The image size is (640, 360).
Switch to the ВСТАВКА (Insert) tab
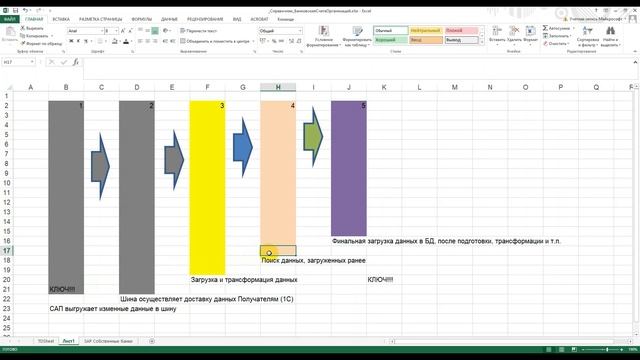61,19
